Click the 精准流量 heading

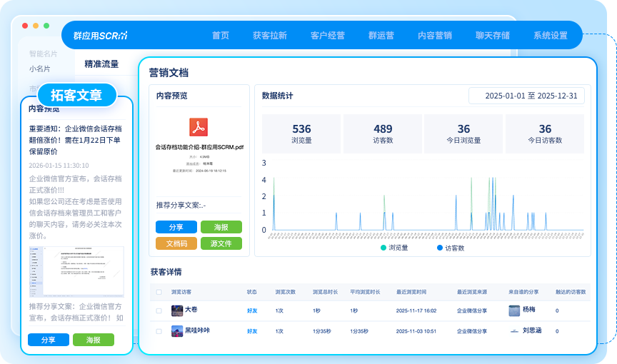101,64
